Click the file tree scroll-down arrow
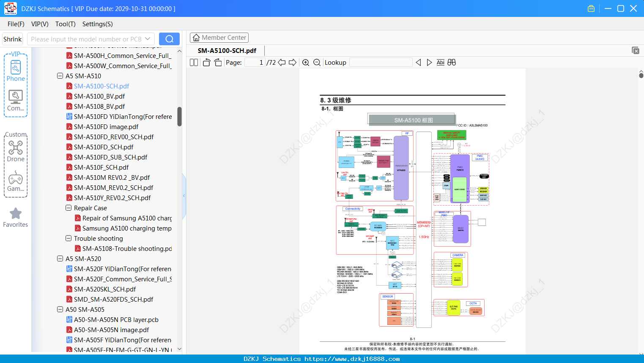Image resolution: width=644 pixels, height=363 pixels. 179,349
